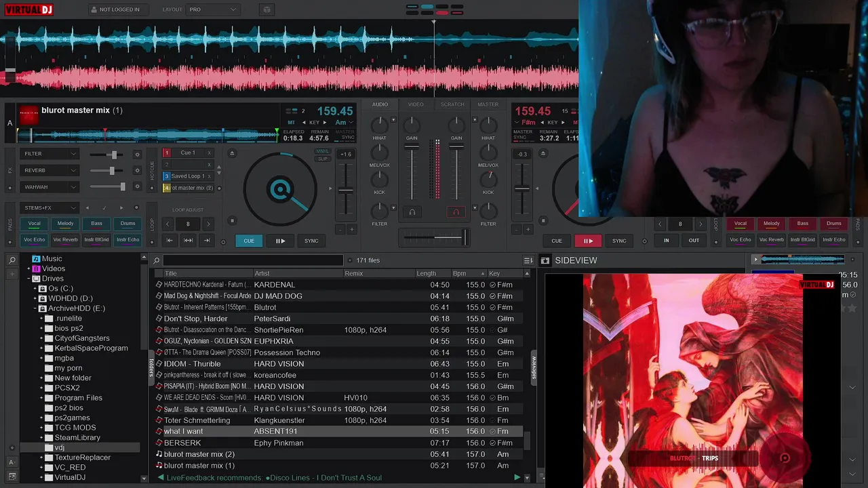
Task: Decrease pitch with deck A minus button
Action: [x=340, y=229]
